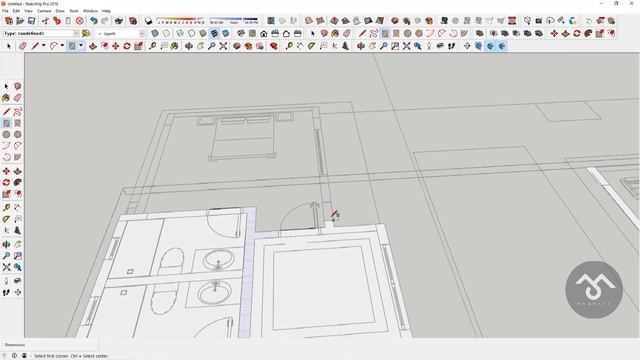Viewport: 640px width, 360px height.
Task: Open Model Info from the standard toolbar
Action: 133,21
